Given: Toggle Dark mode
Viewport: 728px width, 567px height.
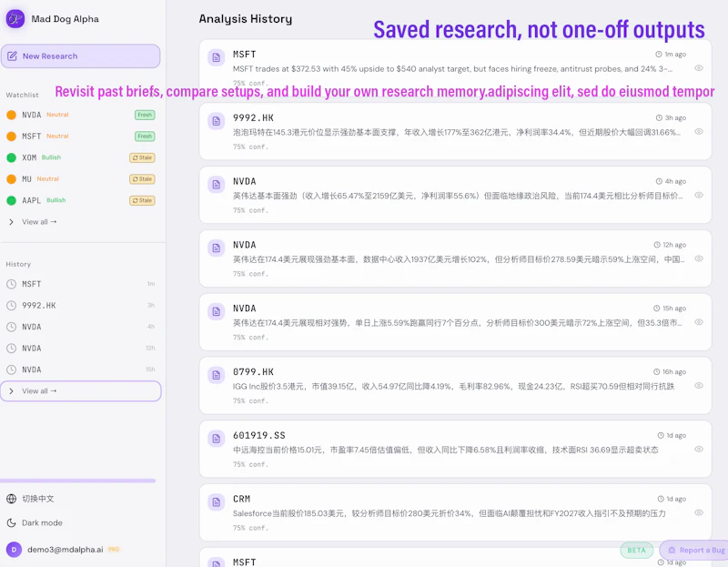Looking at the screenshot, I should tap(42, 522).
